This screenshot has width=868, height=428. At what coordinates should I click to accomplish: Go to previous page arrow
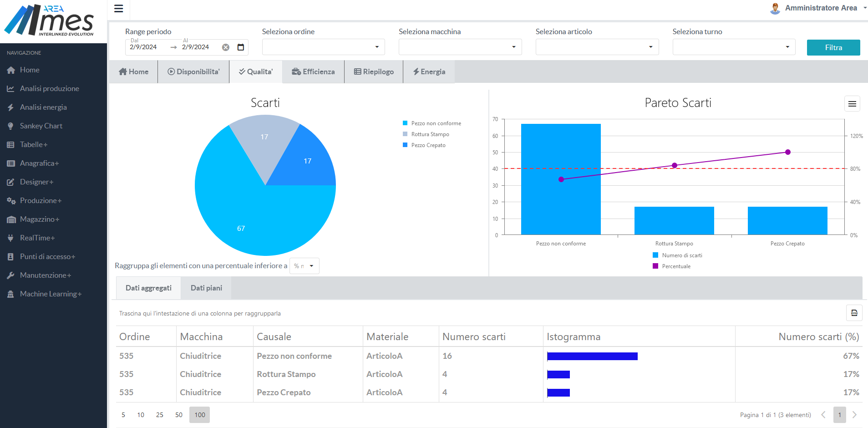[823, 415]
